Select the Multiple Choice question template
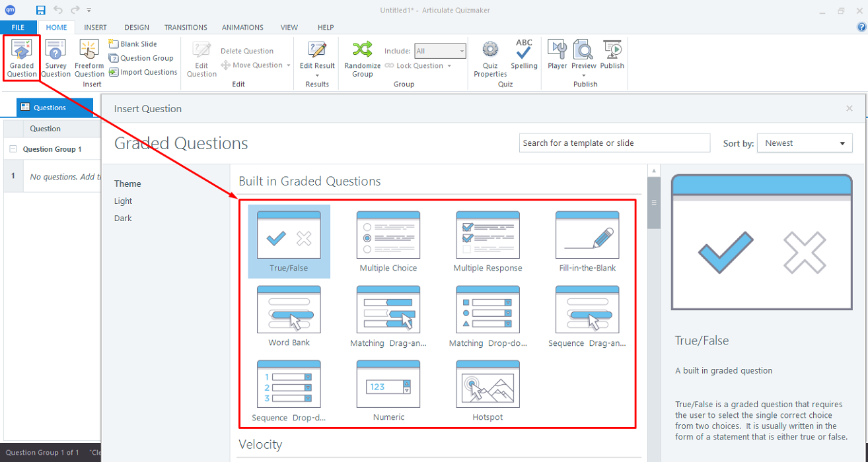Viewport: 868px width, 462px height. [x=388, y=242]
